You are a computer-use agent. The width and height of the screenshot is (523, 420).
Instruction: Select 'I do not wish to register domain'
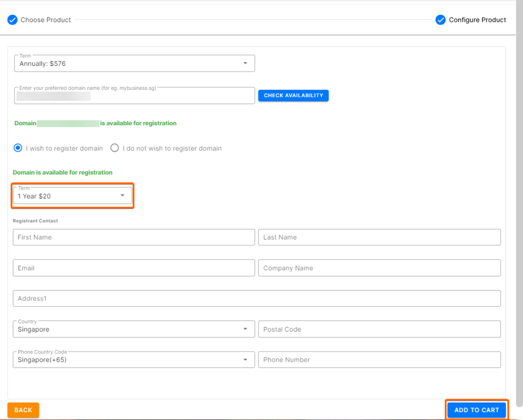tap(114, 148)
